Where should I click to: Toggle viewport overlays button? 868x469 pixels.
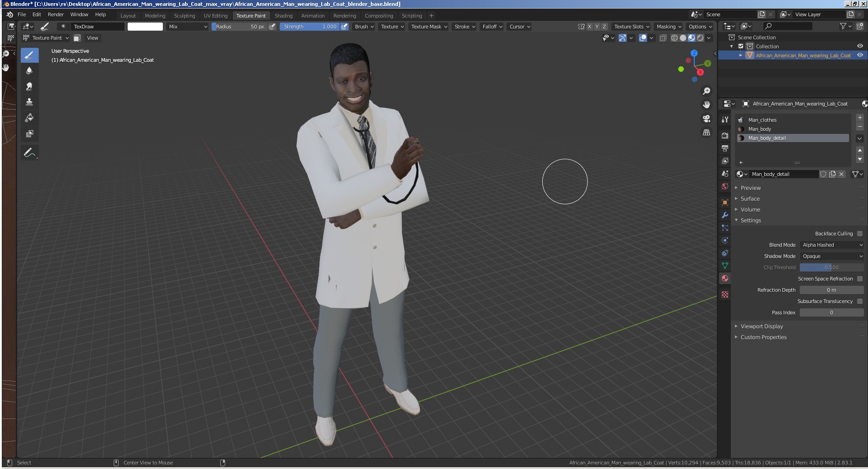[x=643, y=38]
